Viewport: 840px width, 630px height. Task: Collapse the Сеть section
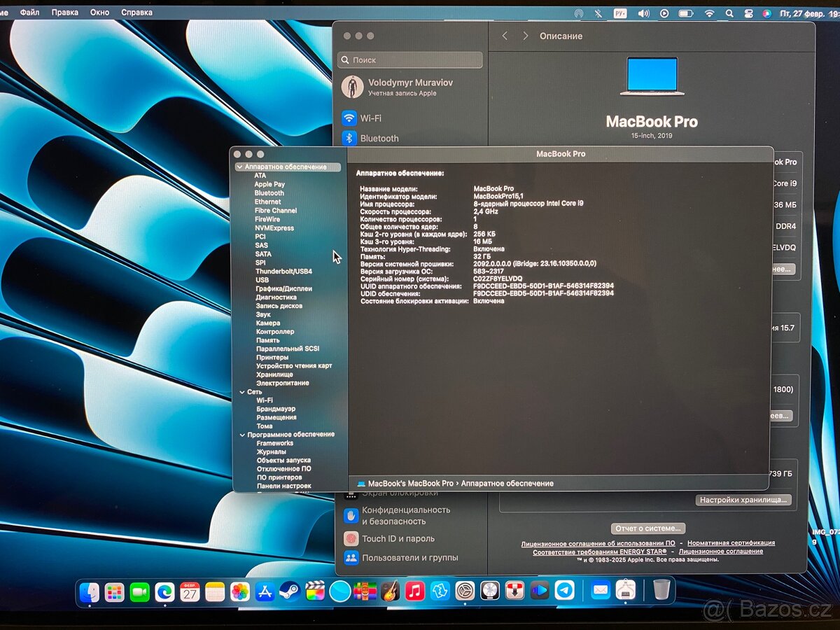242,391
